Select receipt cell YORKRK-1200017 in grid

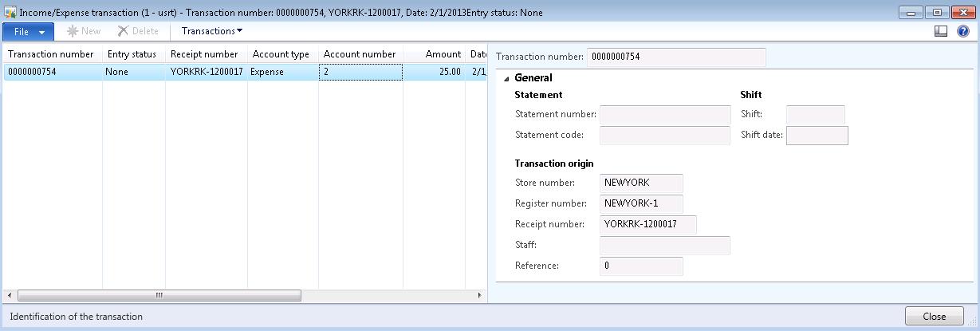point(206,72)
